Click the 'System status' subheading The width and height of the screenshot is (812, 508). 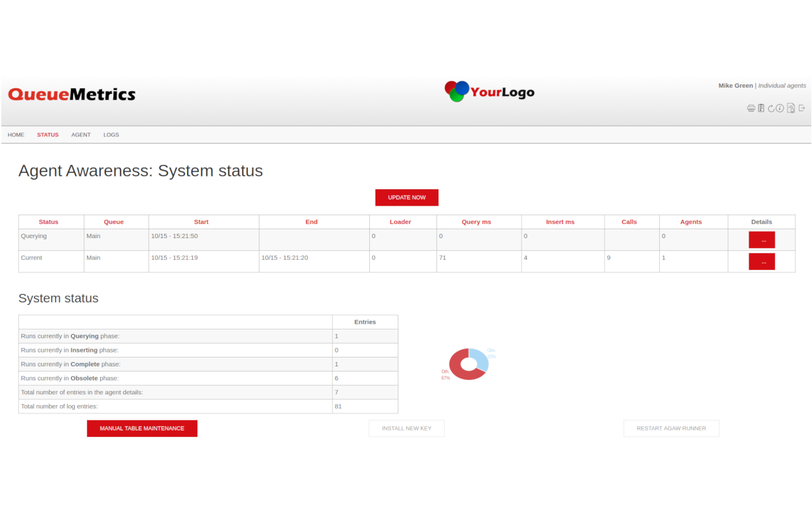[58, 298]
